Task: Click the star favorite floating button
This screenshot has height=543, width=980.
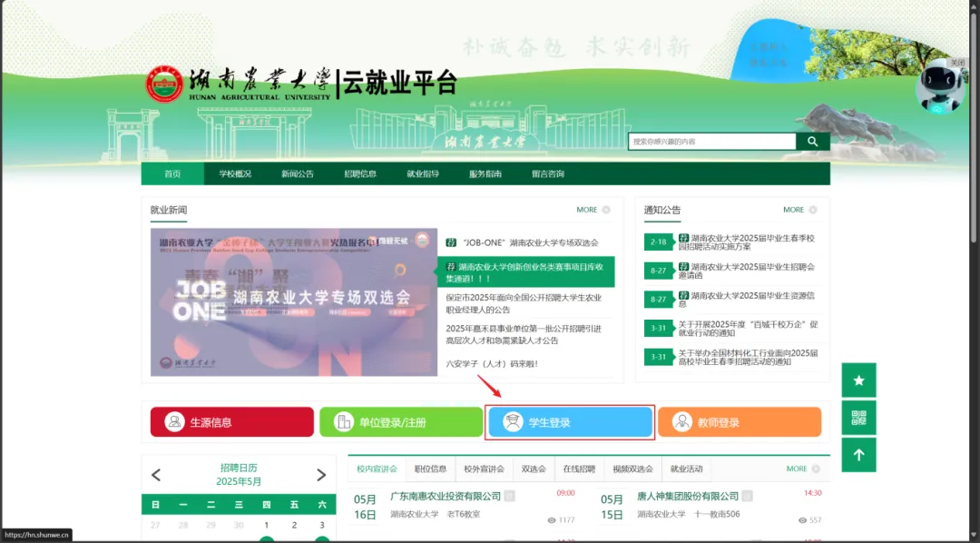Action: (x=858, y=380)
